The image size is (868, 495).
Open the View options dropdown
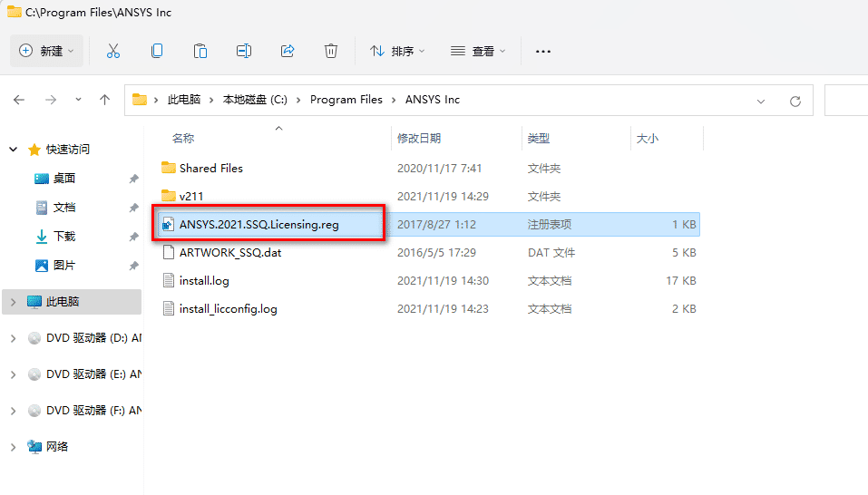pos(478,52)
